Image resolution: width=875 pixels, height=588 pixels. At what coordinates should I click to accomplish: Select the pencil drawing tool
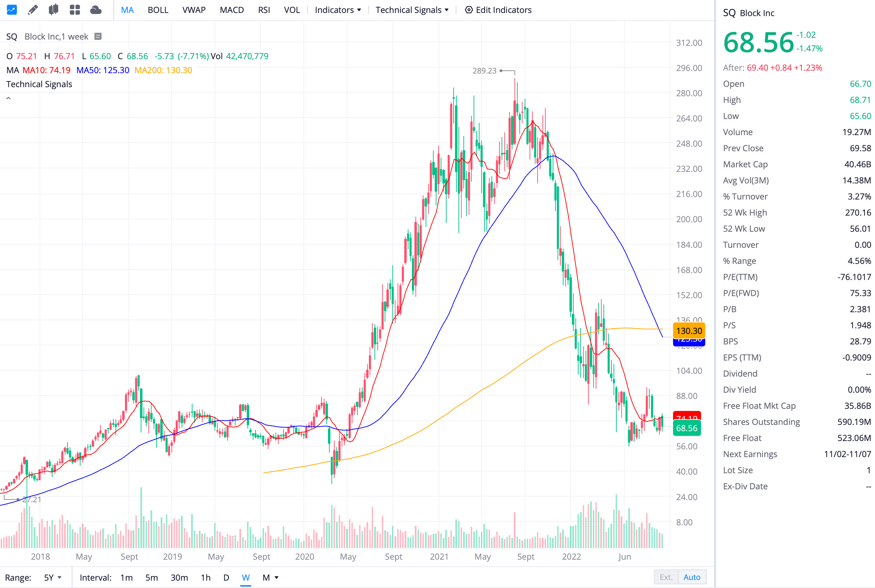(x=33, y=10)
